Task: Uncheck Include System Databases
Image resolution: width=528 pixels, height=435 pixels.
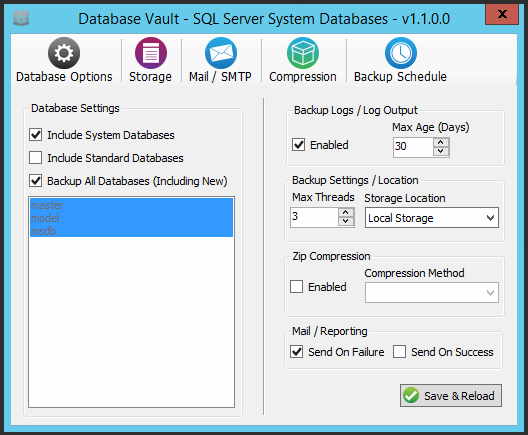Action: click(35, 135)
